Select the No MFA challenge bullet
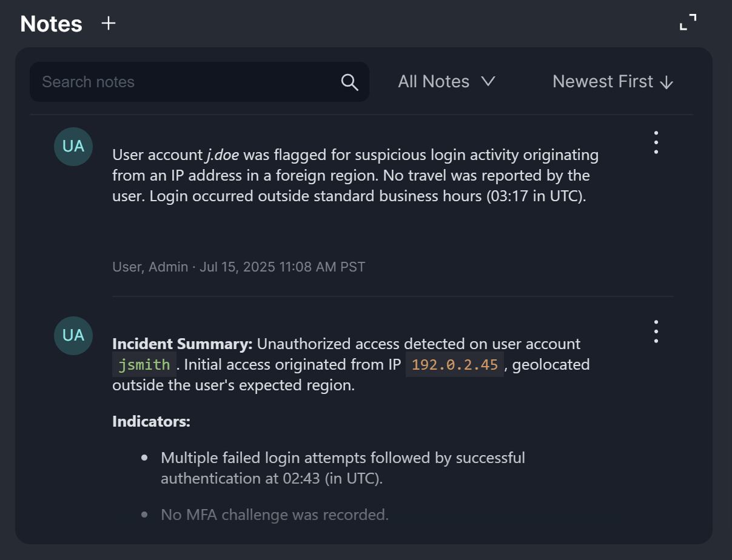732x560 pixels. 274,515
